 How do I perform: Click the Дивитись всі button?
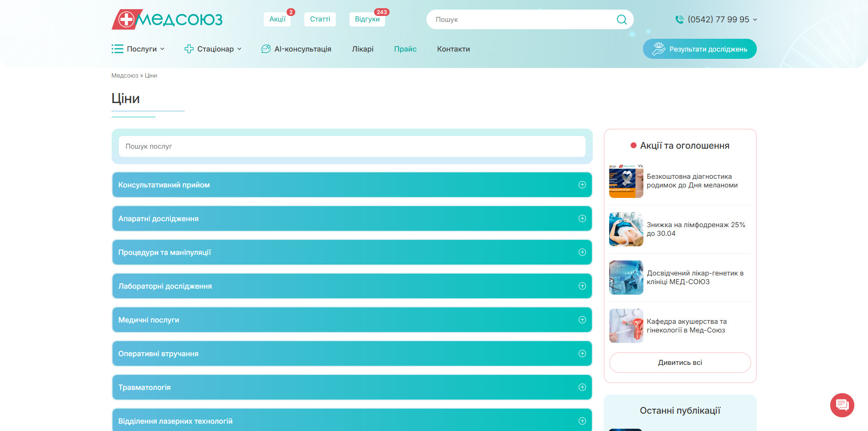point(680,363)
